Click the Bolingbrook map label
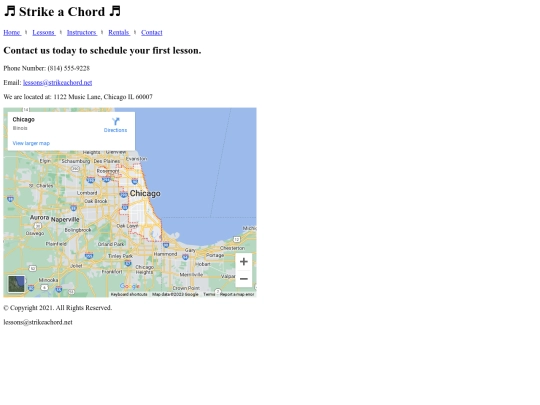Image resolution: width=540 pixels, height=405 pixels. point(78,230)
